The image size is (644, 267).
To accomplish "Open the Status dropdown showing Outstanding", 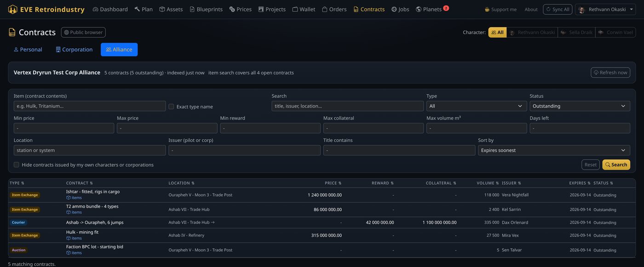I will [580, 106].
